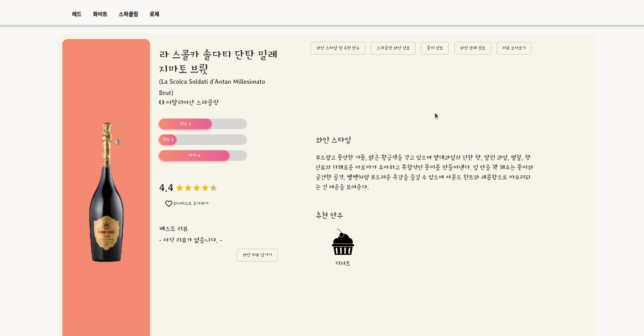Click the 산도 3 acidity bar

(x=203, y=124)
